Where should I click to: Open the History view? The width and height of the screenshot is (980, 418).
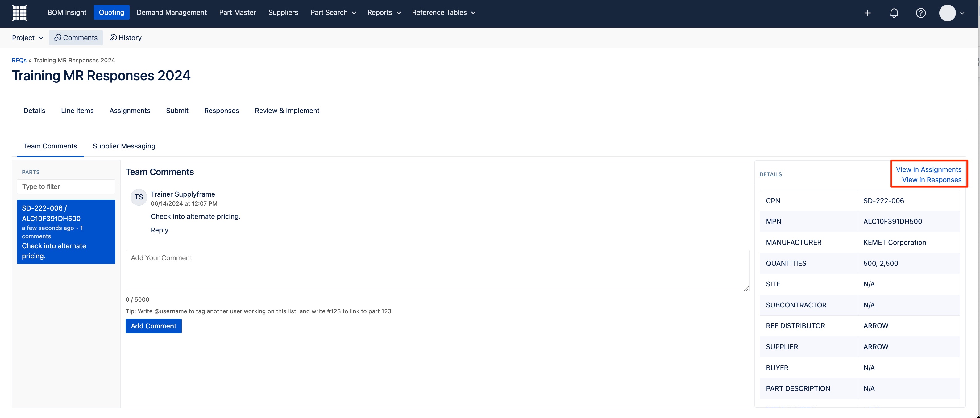pyautogui.click(x=126, y=38)
